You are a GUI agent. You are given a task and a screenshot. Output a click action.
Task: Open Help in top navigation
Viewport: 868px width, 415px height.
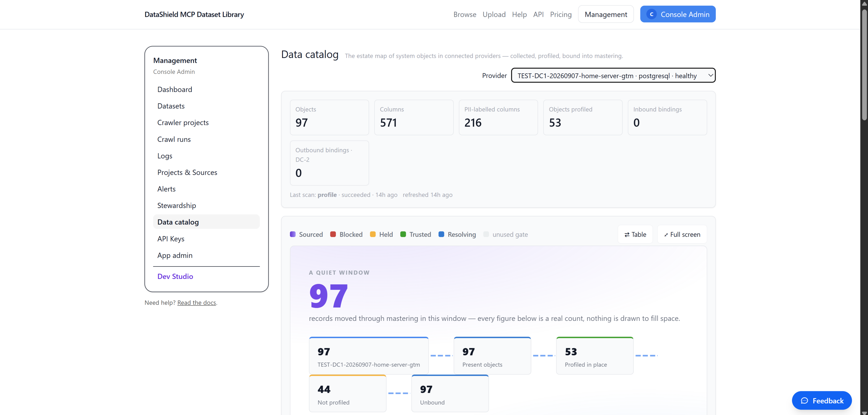point(519,14)
